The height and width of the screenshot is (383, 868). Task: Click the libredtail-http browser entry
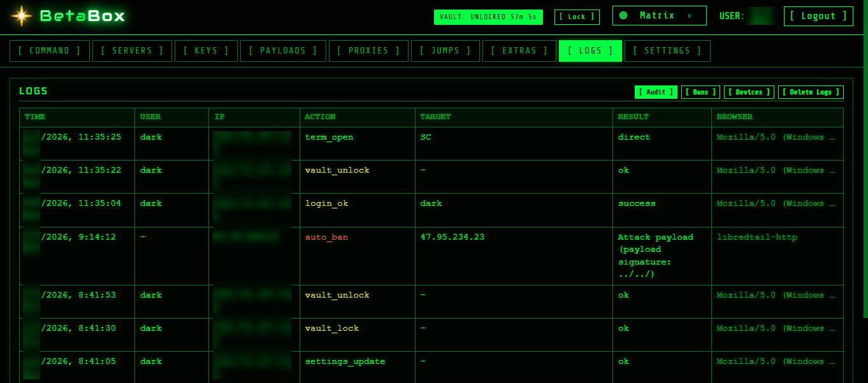coord(757,237)
